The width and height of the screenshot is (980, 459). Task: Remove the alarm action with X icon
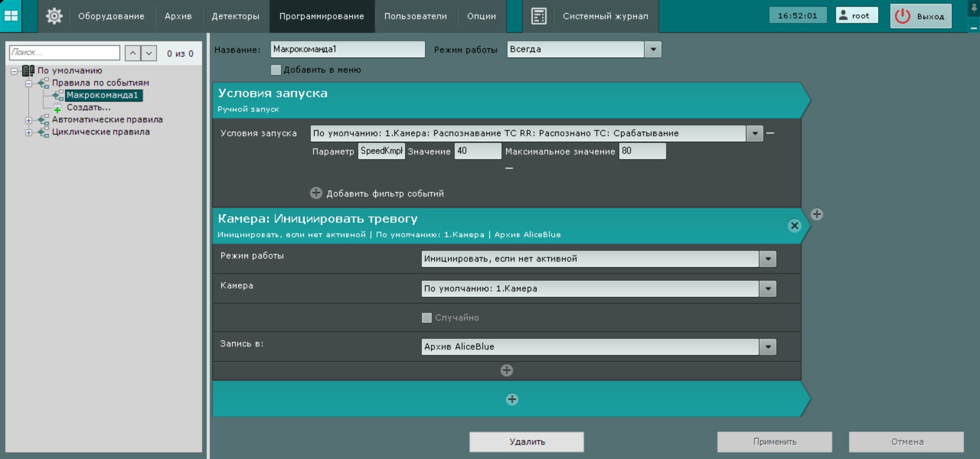[794, 225]
